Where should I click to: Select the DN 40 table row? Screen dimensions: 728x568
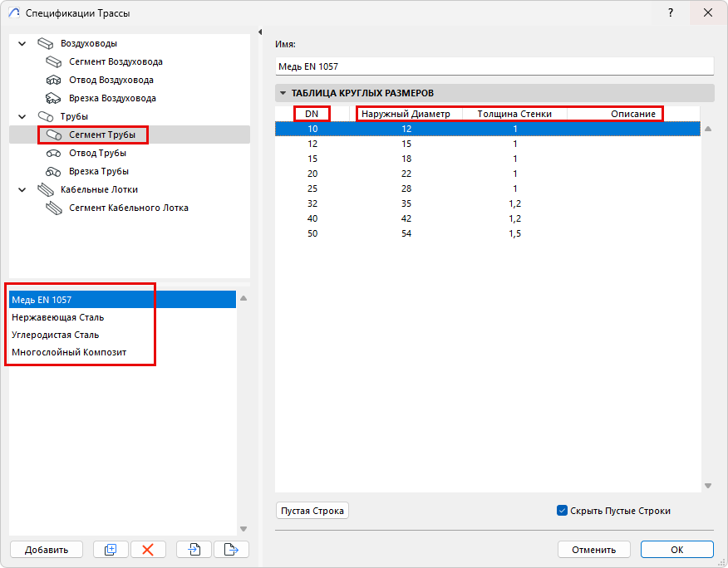point(488,218)
